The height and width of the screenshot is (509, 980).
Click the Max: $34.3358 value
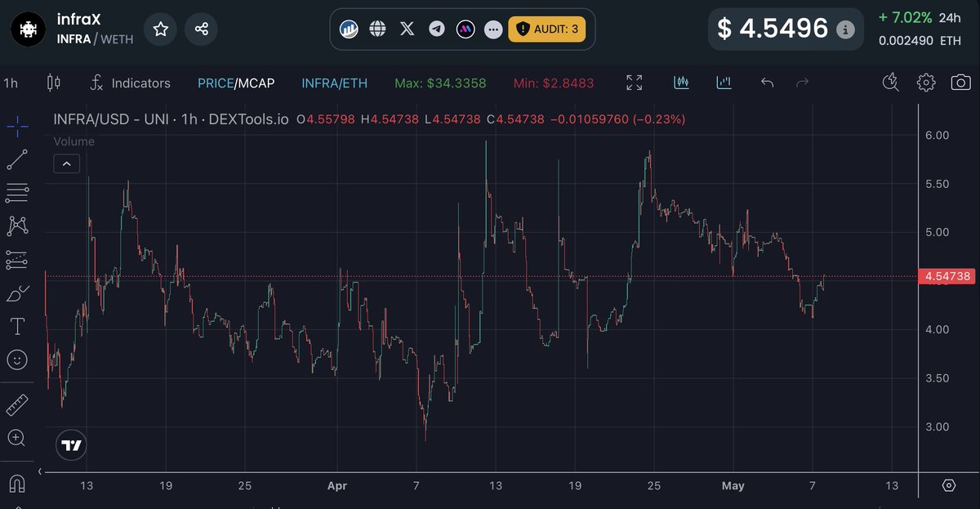[x=440, y=83]
